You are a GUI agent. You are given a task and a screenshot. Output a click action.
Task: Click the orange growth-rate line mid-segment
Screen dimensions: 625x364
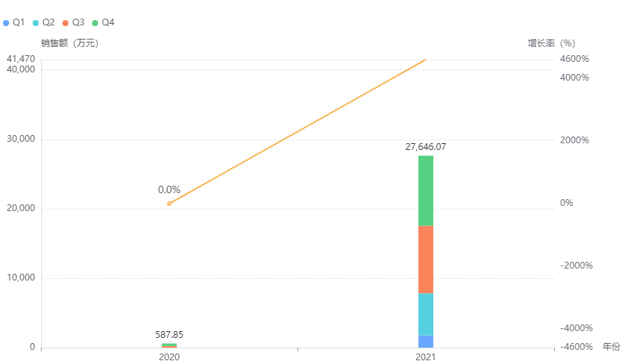[x=298, y=131]
